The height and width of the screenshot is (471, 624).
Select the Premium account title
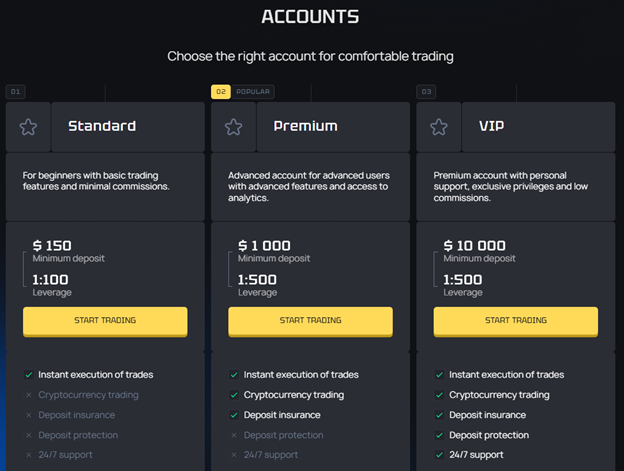click(x=305, y=127)
